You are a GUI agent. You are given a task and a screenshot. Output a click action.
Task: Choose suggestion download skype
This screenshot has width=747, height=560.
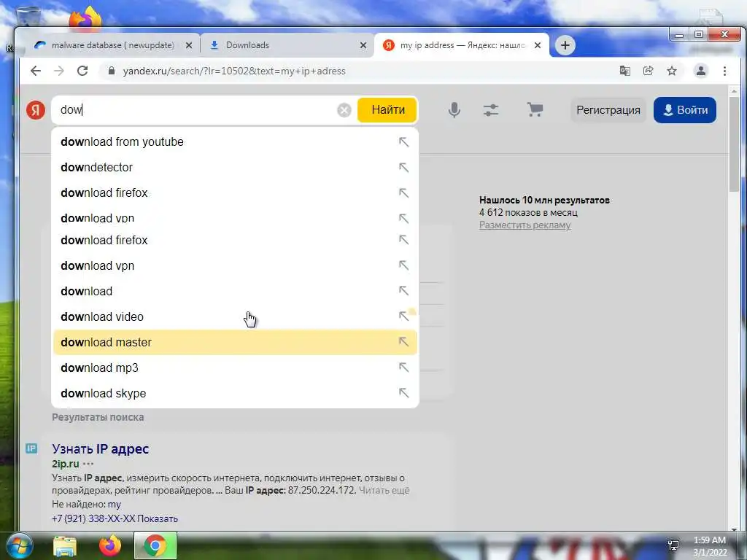[x=235, y=393]
